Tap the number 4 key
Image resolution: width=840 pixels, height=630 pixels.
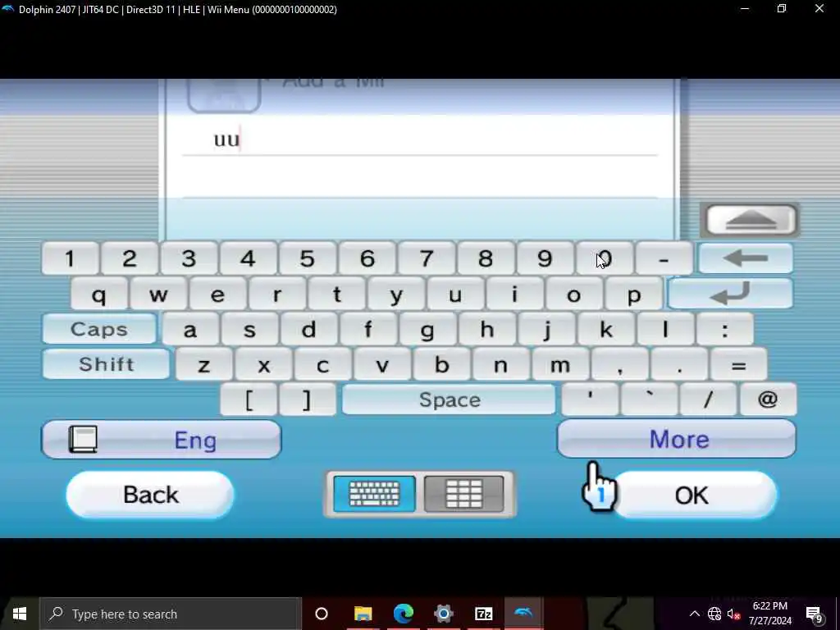pos(248,258)
